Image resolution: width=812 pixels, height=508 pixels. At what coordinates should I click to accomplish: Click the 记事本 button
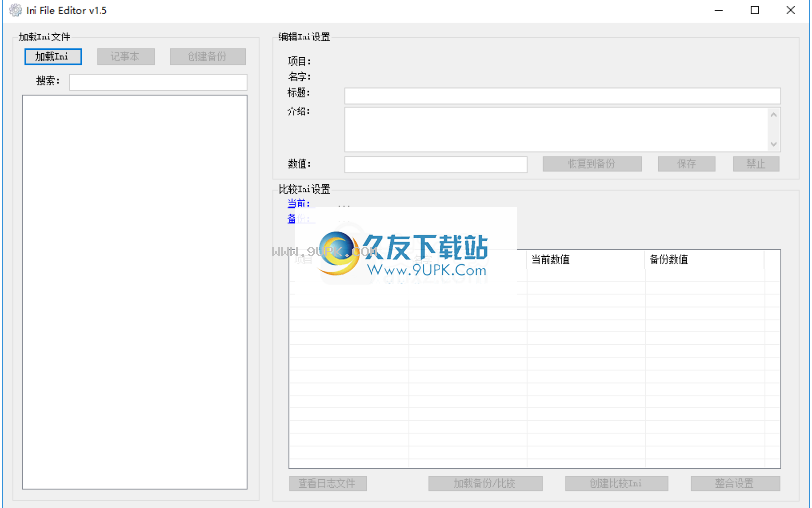pyautogui.click(x=125, y=56)
